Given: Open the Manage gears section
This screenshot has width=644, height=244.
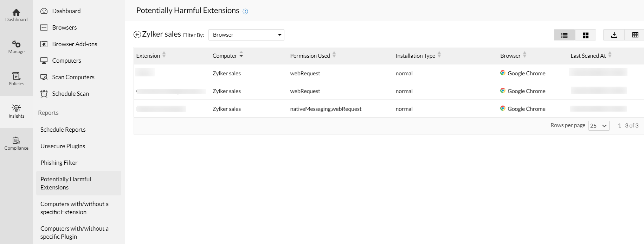Looking at the screenshot, I should tap(17, 47).
